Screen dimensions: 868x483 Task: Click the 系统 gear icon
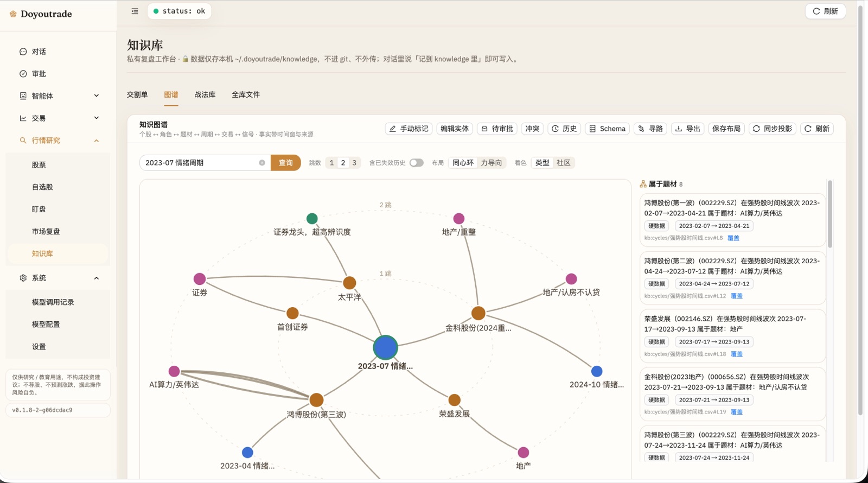(23, 278)
